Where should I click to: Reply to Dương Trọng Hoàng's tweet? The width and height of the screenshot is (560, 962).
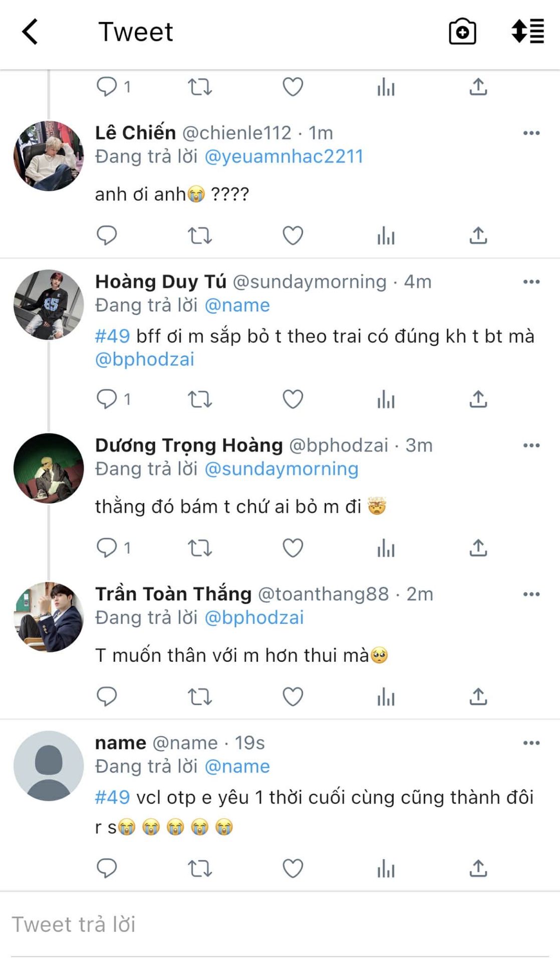pos(107,548)
